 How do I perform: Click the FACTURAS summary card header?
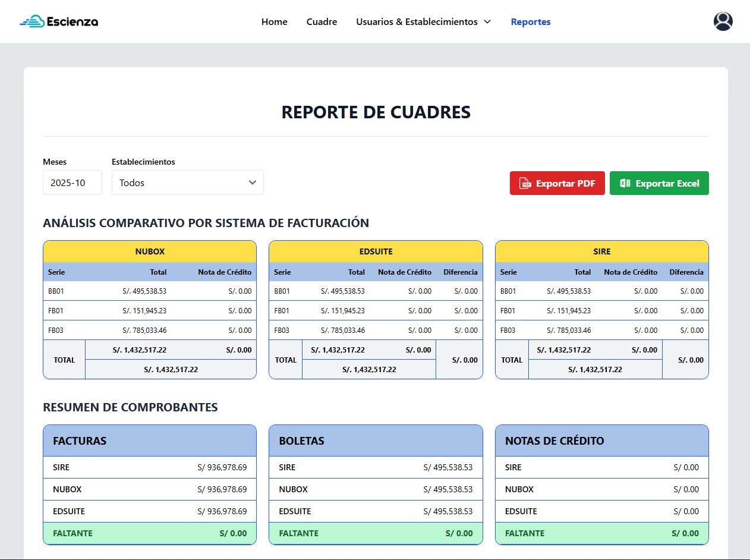tap(150, 441)
